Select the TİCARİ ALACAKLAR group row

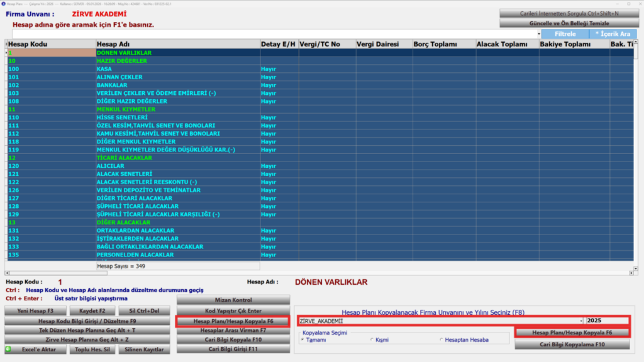(320, 158)
